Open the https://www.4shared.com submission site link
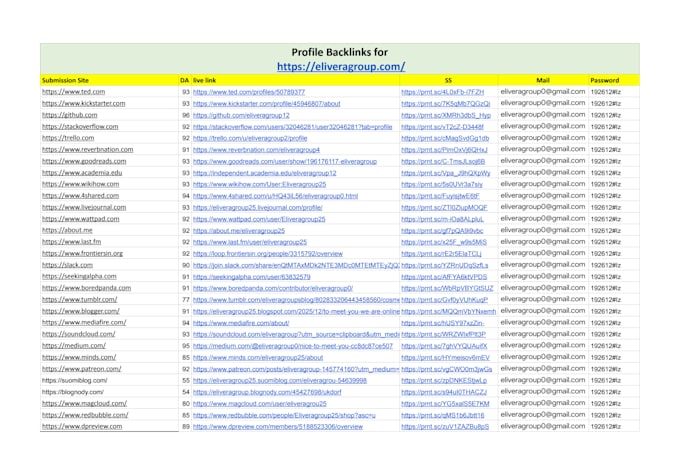The height and width of the screenshot is (459, 680). [80, 196]
